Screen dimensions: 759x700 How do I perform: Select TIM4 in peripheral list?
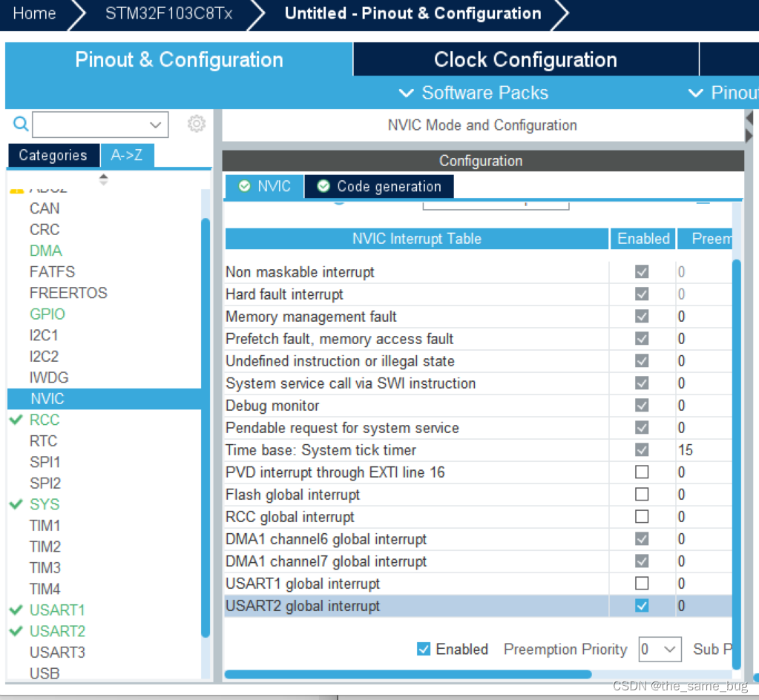(x=45, y=589)
